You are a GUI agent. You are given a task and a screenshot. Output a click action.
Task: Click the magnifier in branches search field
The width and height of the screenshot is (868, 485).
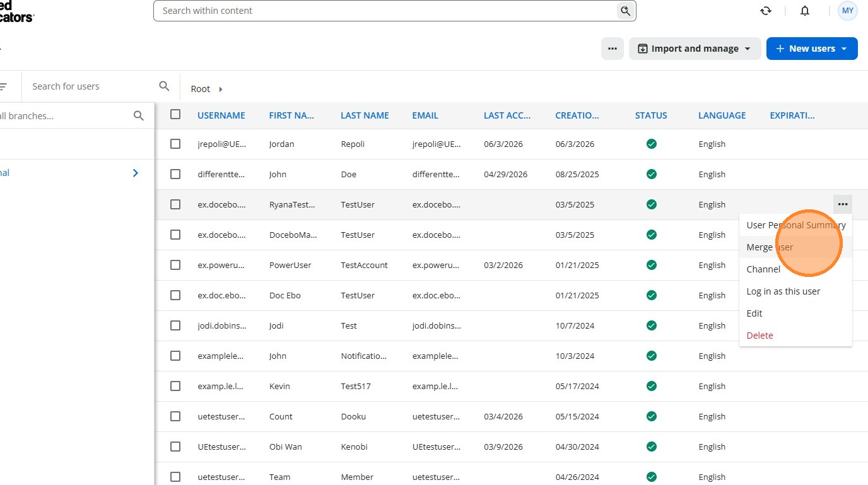(x=139, y=116)
